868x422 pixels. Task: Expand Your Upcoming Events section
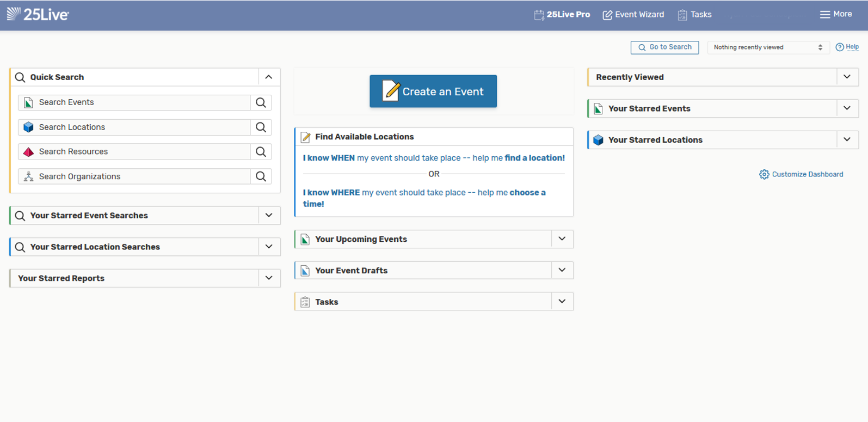pos(562,239)
